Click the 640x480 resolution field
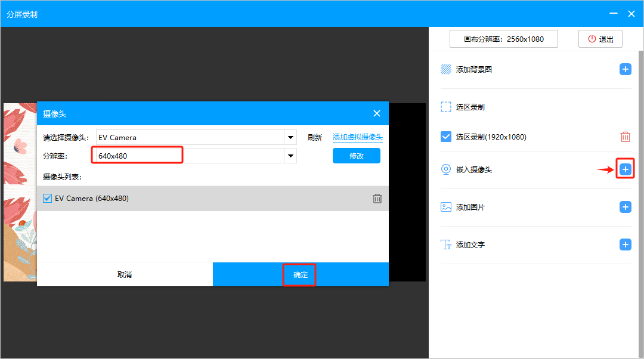Image resolution: width=644 pixels, height=359 pixels. click(x=137, y=156)
